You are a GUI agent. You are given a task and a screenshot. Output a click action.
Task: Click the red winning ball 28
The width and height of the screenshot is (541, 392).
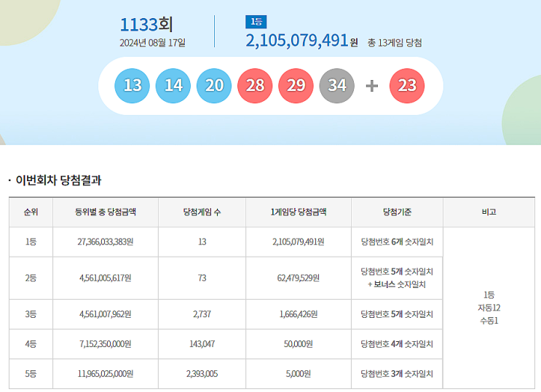[x=255, y=86]
